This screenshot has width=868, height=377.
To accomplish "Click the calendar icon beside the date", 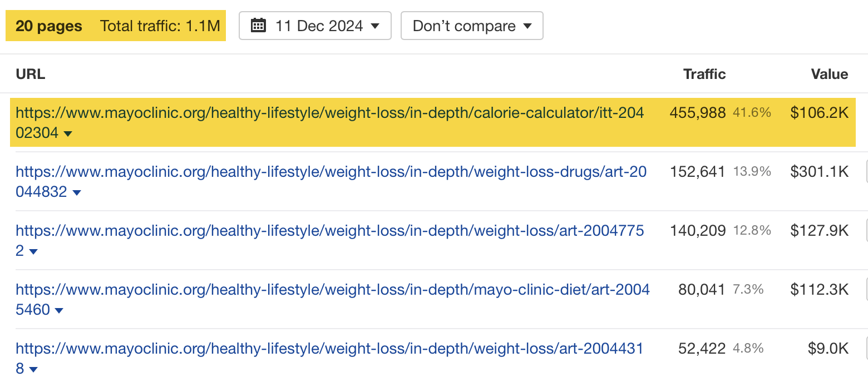I will tap(257, 25).
